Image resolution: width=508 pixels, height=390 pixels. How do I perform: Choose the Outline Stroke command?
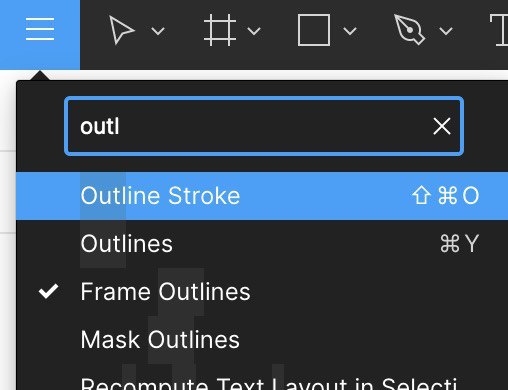(x=262, y=196)
